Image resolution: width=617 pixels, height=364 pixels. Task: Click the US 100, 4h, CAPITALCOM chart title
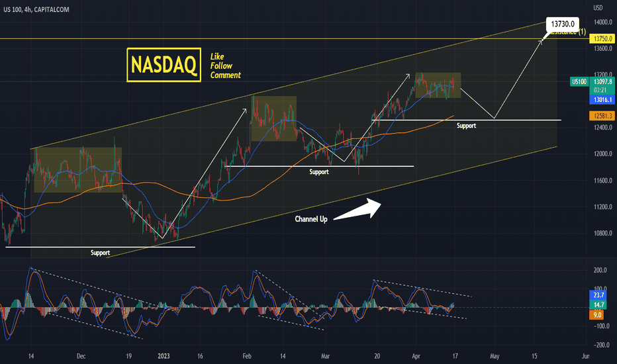36,9
